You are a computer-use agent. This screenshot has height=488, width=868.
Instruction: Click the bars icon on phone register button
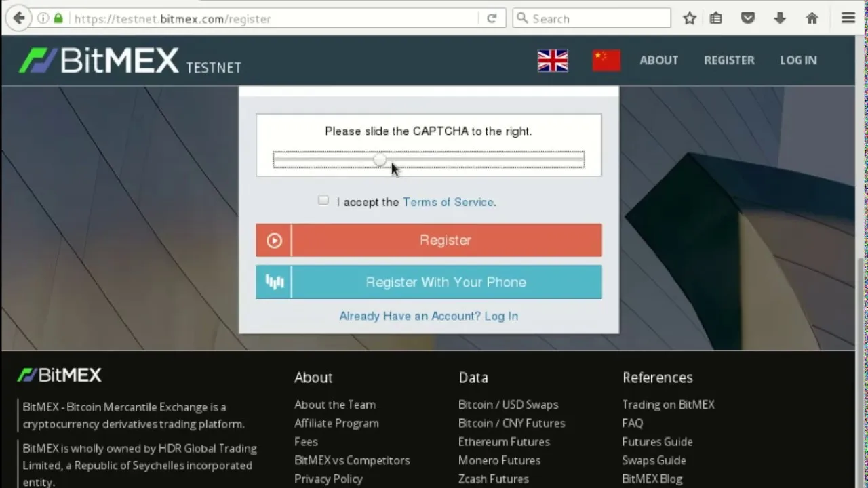[x=274, y=282]
